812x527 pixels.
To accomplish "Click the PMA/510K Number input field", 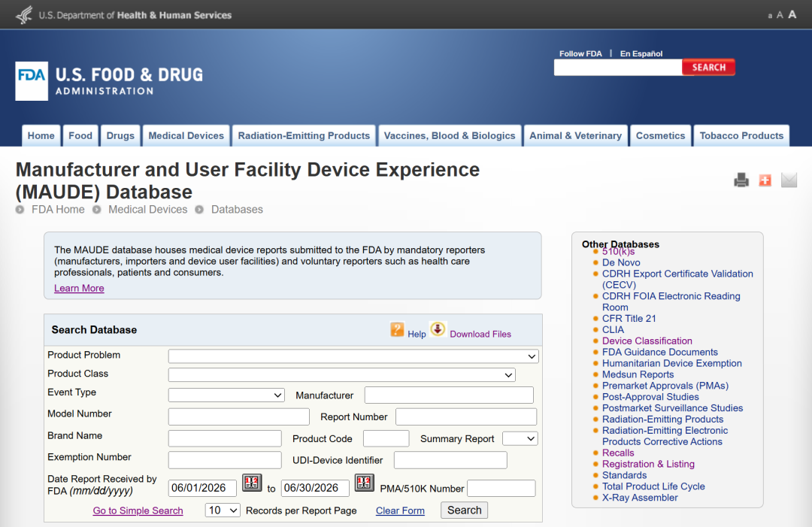I will (501, 488).
